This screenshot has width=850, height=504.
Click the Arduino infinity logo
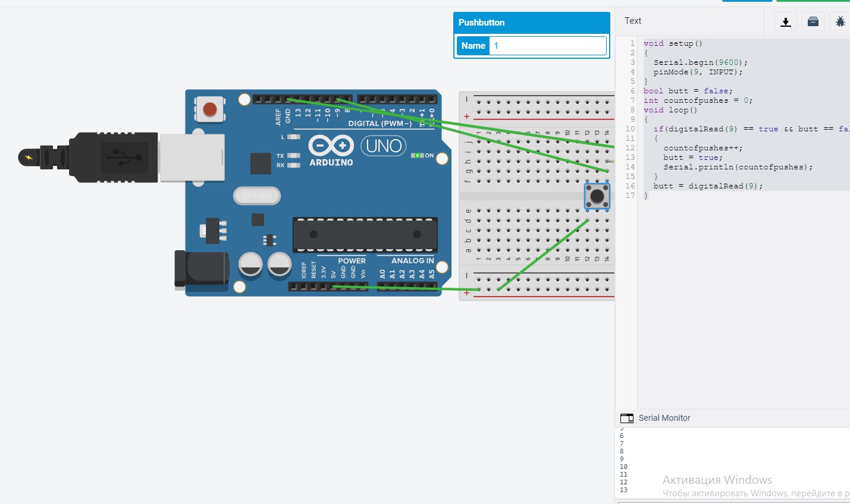click(331, 146)
